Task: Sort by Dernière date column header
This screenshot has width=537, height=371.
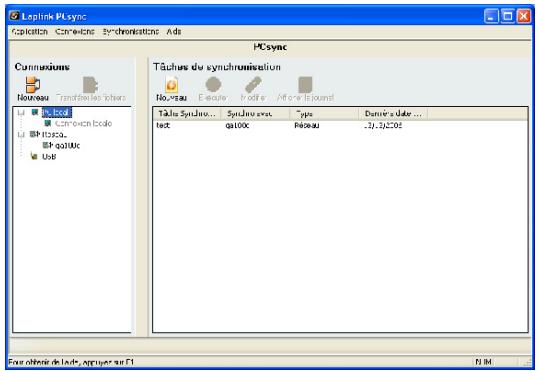Action: click(x=393, y=114)
